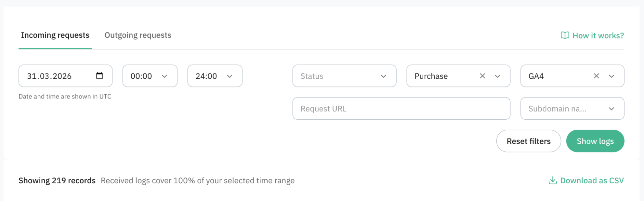
Task: Switch to the Incoming requests tab
Action: click(x=55, y=35)
